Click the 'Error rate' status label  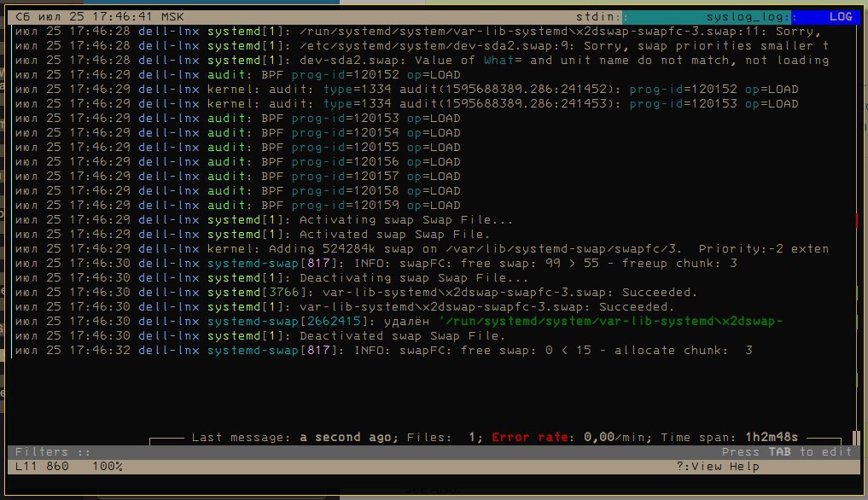530,438
